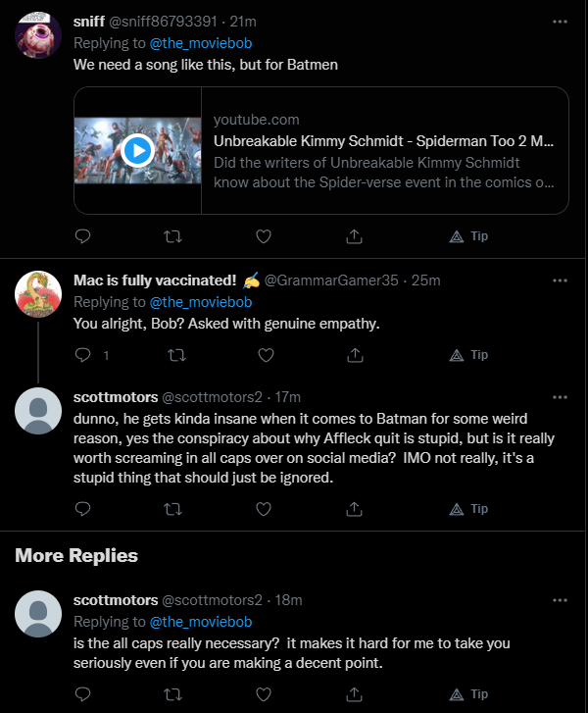Tip Mac is fully vaccinated user

[468, 355]
